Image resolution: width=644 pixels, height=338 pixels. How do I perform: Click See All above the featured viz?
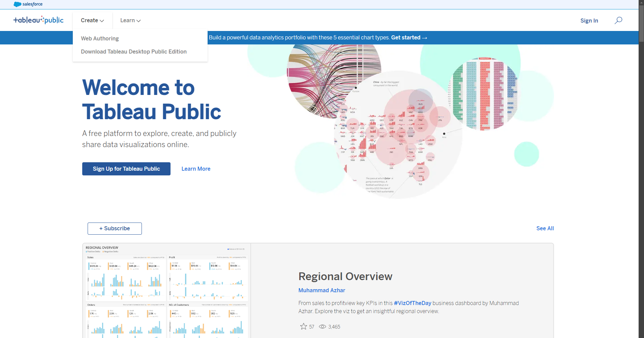pos(545,228)
